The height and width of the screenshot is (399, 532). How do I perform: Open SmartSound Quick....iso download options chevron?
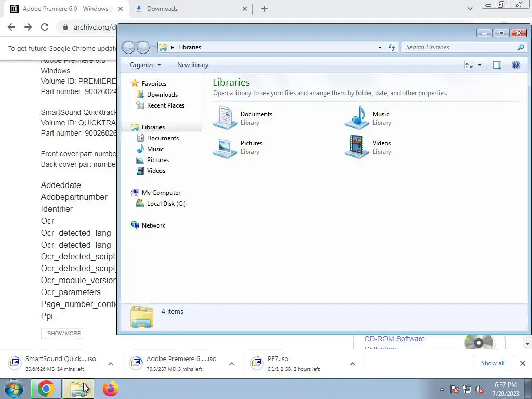(x=111, y=364)
